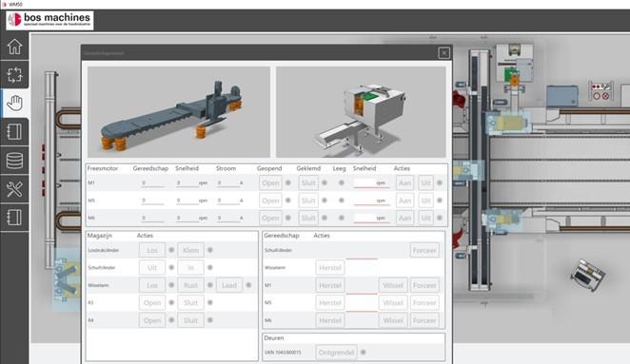Select the milling arm 3D image
Screen dimensions: 630x364
click(x=179, y=111)
